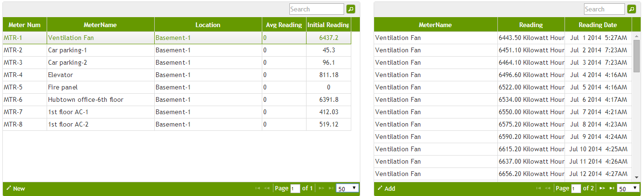Click first page icon in meters grid
This screenshot has width=644, height=196.
tap(258, 188)
